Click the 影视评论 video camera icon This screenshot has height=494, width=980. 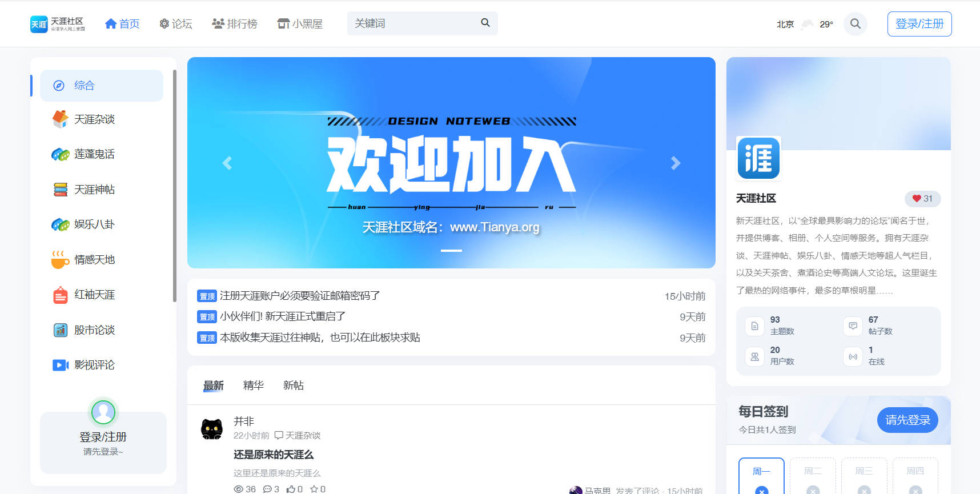[x=61, y=365]
